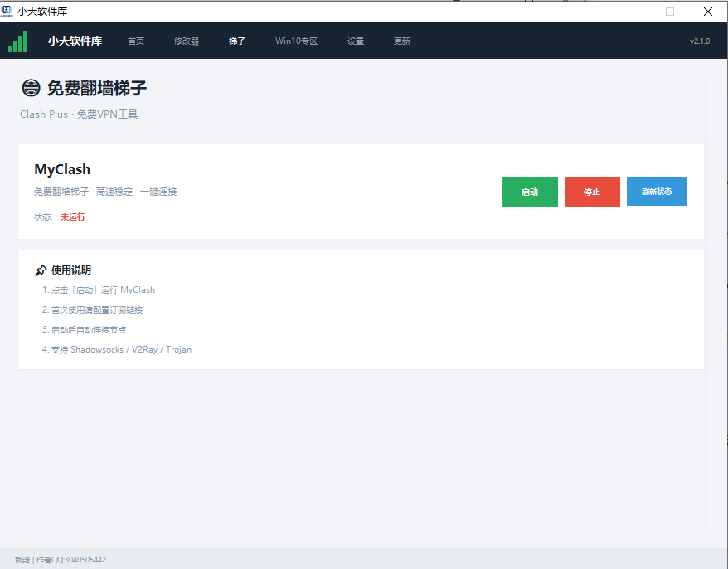Minimize the 小天软件库 window
The image size is (728, 569).
633,12
